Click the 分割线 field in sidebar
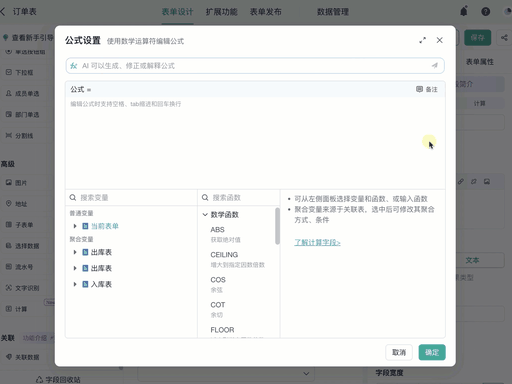Image resolution: width=512 pixels, height=384 pixels. tap(20, 136)
